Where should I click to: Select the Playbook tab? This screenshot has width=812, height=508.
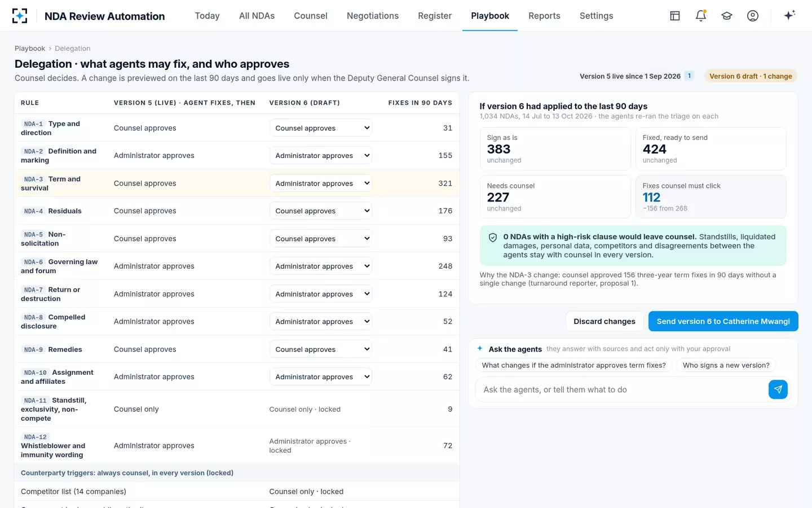(x=490, y=16)
